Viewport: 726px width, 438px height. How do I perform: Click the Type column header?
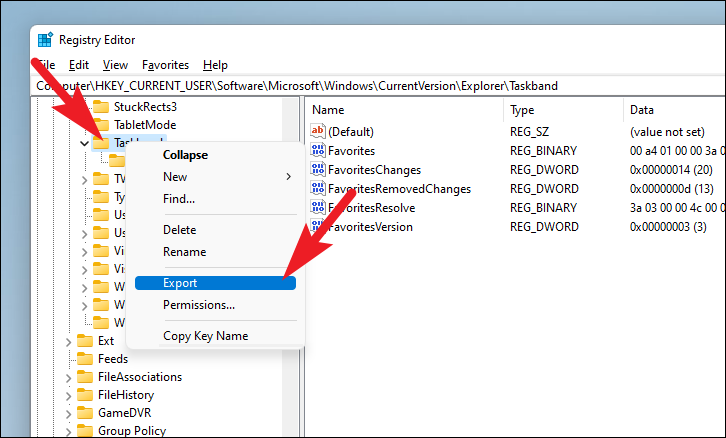[563, 110]
